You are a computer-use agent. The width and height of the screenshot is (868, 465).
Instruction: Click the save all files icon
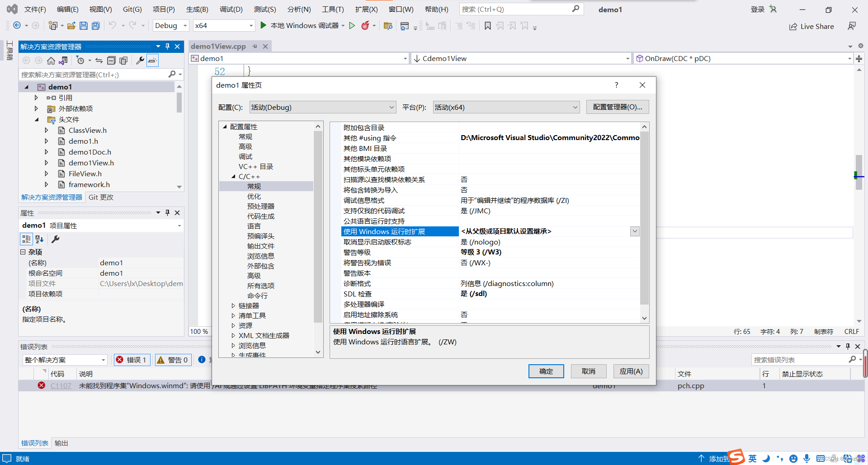coord(95,26)
